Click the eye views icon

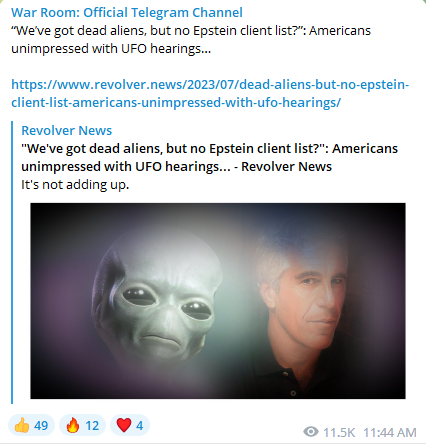pyautogui.click(x=311, y=432)
